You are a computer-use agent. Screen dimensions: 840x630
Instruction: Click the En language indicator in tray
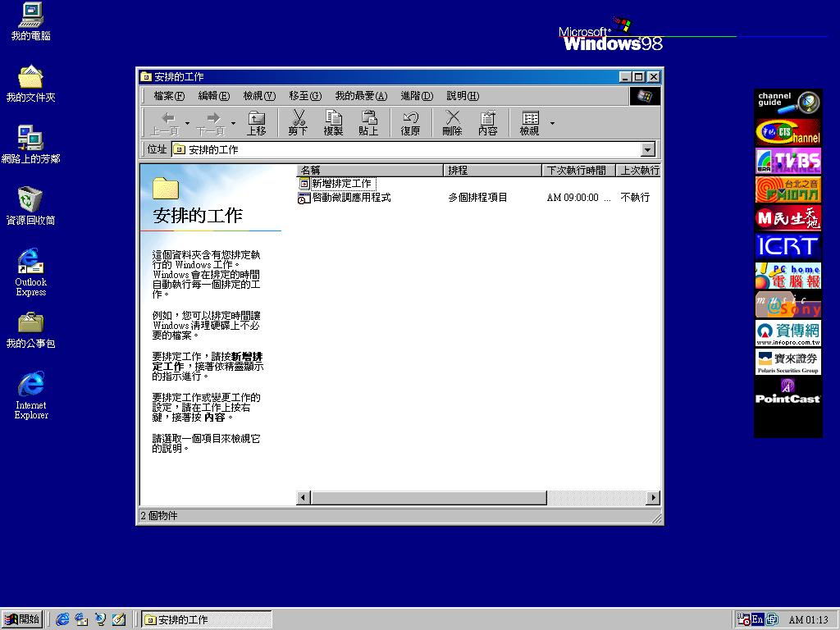pos(757,619)
